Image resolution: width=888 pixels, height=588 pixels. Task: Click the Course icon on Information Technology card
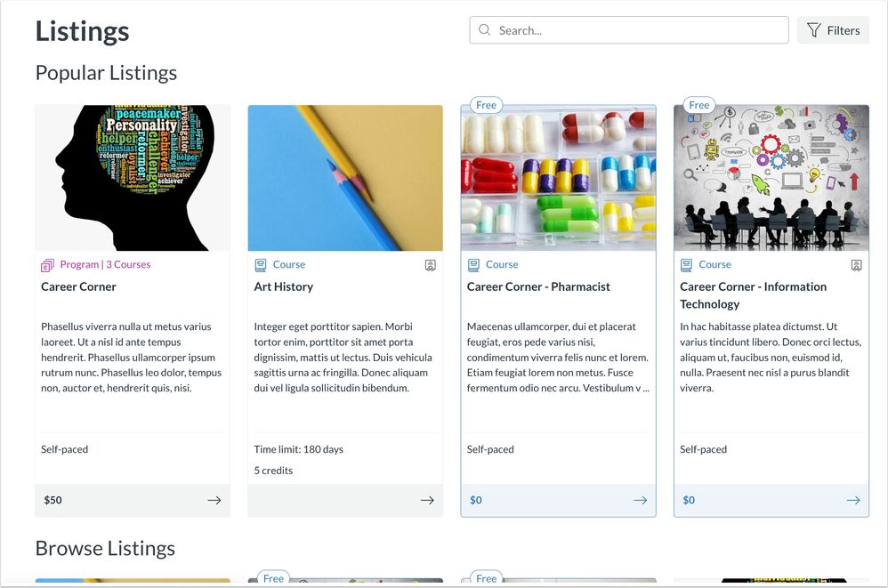pyautogui.click(x=685, y=264)
